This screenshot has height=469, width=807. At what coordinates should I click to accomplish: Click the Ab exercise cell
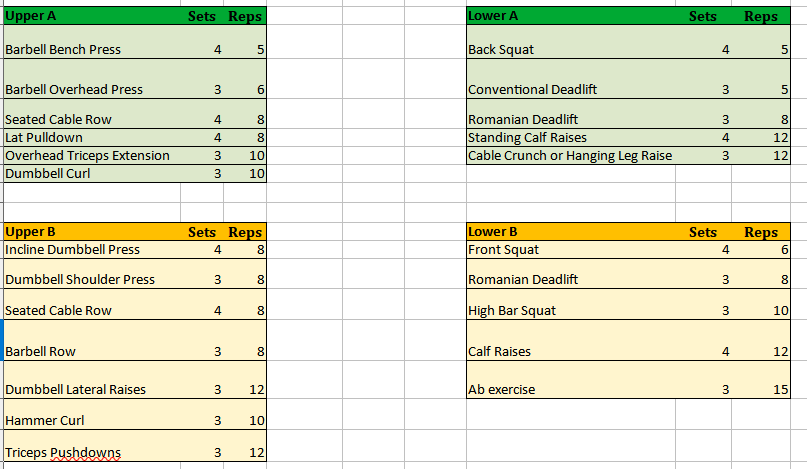coord(571,380)
